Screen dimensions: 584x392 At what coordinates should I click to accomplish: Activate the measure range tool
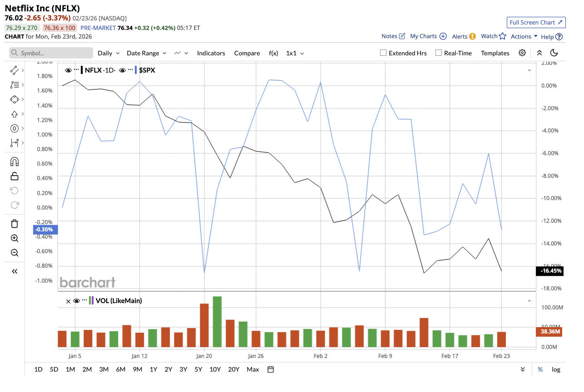pyautogui.click(x=14, y=143)
